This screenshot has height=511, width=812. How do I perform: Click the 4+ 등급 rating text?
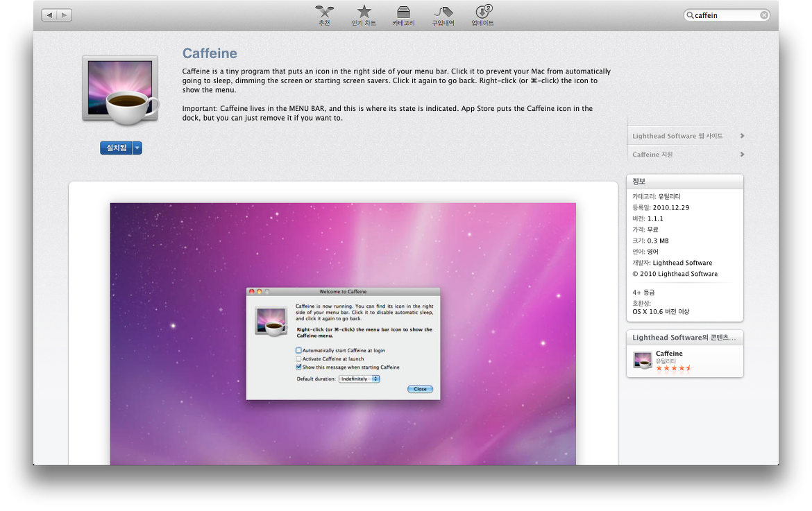[x=643, y=293]
